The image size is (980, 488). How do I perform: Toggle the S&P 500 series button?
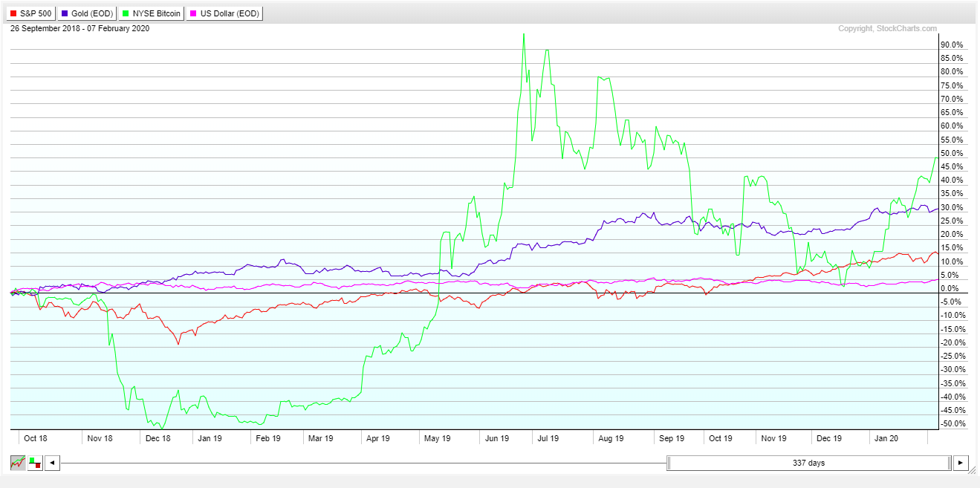[x=32, y=13]
